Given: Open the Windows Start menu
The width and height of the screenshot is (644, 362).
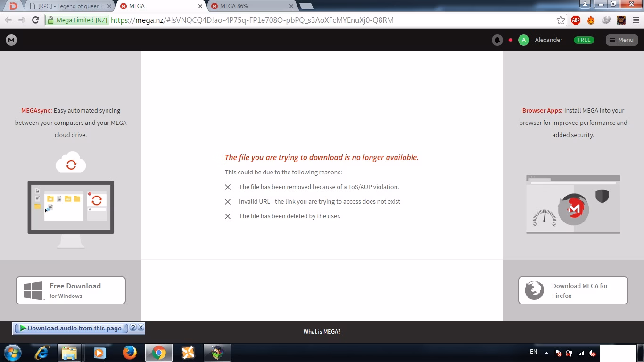Looking at the screenshot, I should point(12,353).
